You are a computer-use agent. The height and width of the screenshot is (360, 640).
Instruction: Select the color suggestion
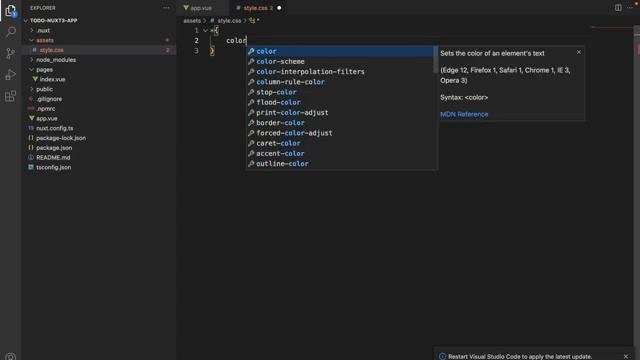340,51
